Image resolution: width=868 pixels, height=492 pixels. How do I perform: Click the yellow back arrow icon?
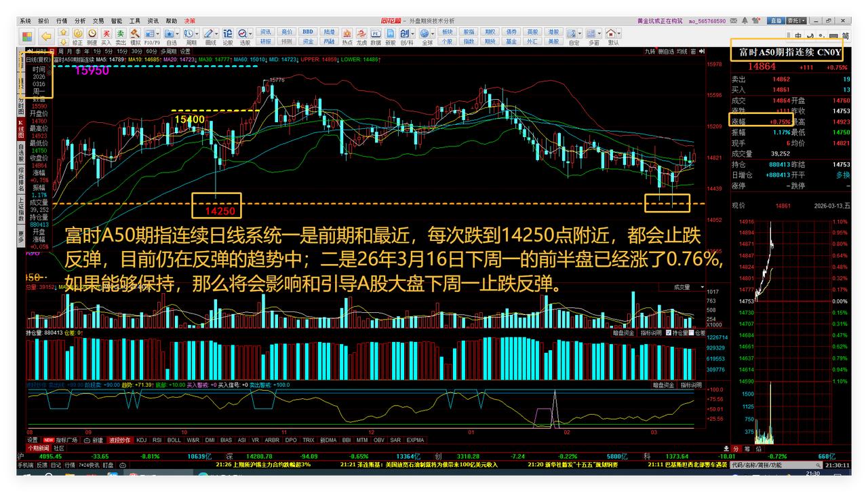coord(46,37)
